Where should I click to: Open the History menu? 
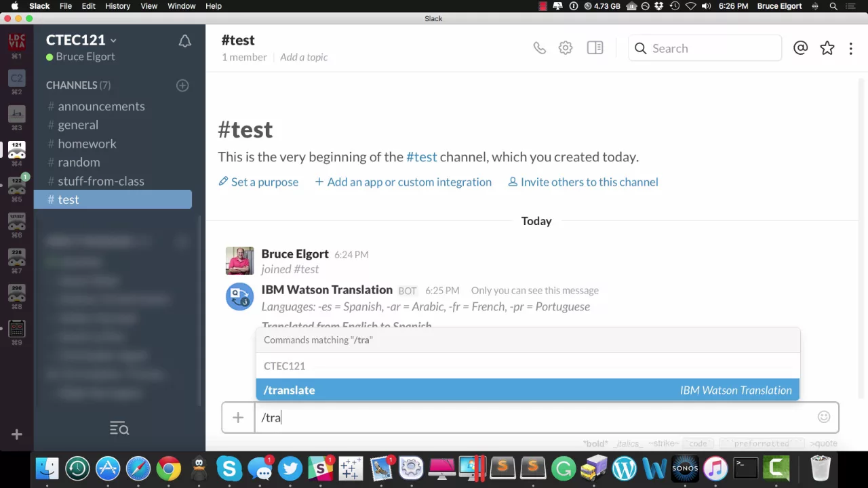[x=117, y=6]
